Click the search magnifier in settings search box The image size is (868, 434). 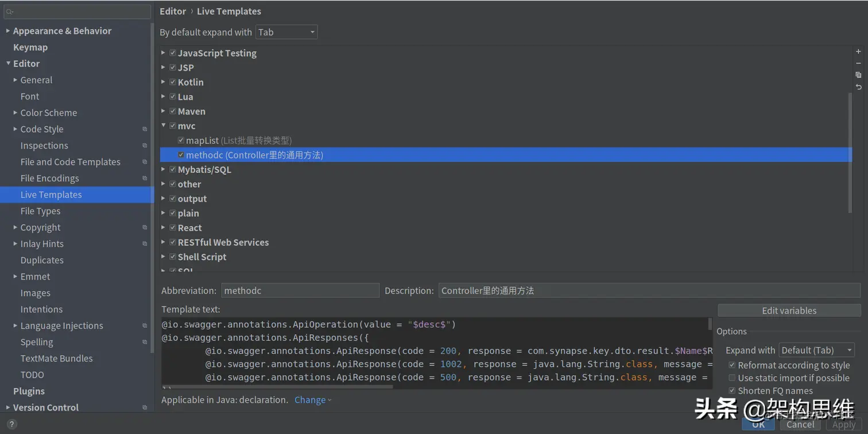10,11
